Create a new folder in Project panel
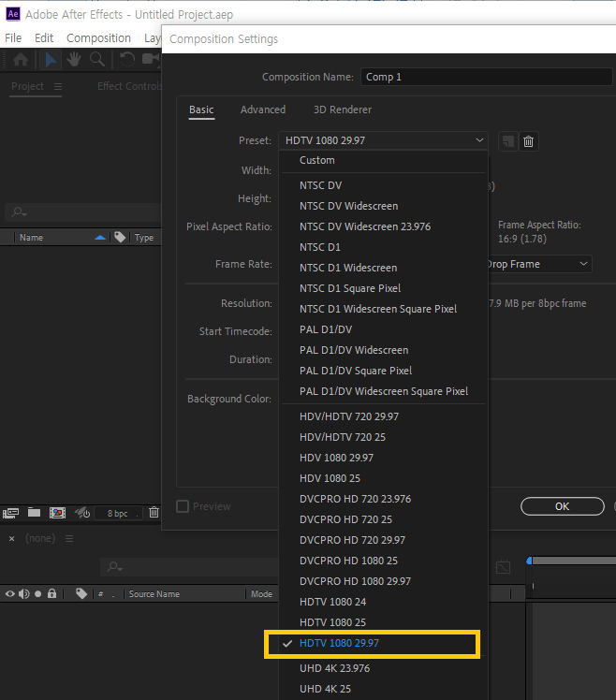Screen dimensions: 616x700 34,513
